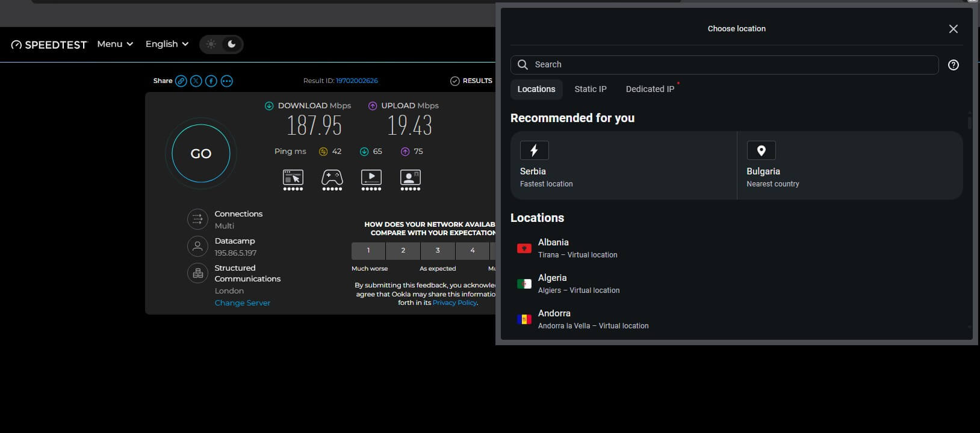Rate network as 4

[473, 250]
